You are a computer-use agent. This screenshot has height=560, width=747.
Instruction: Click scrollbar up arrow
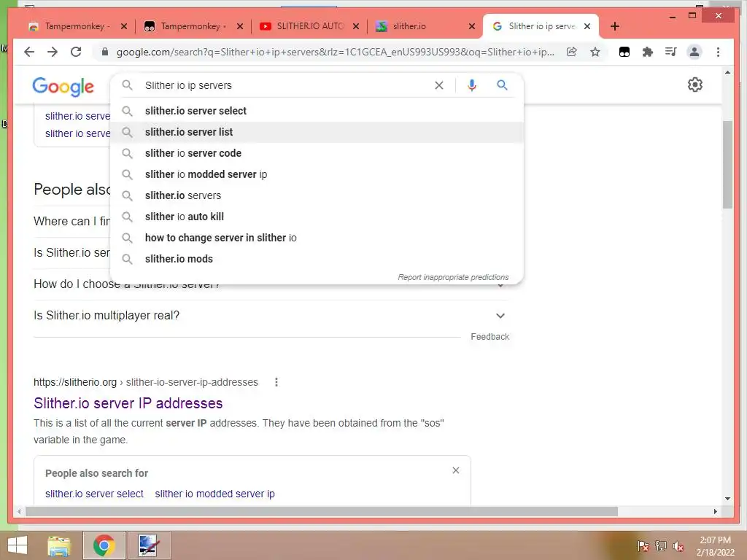click(x=727, y=72)
